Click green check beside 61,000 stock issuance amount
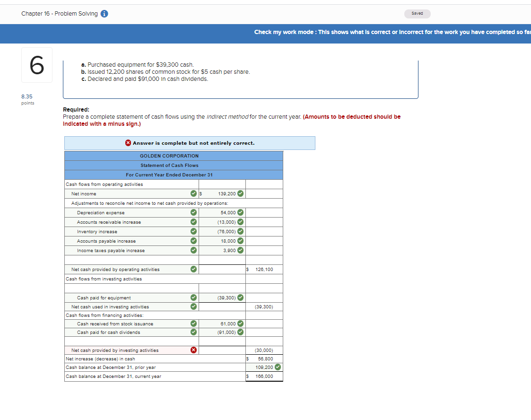 (241, 324)
